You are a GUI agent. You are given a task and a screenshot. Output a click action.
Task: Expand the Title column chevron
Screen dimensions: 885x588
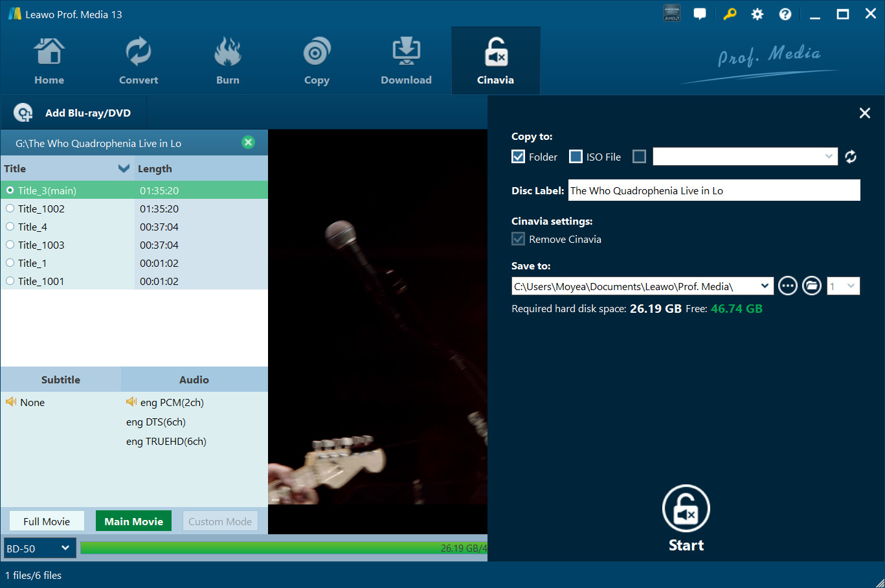tap(124, 168)
